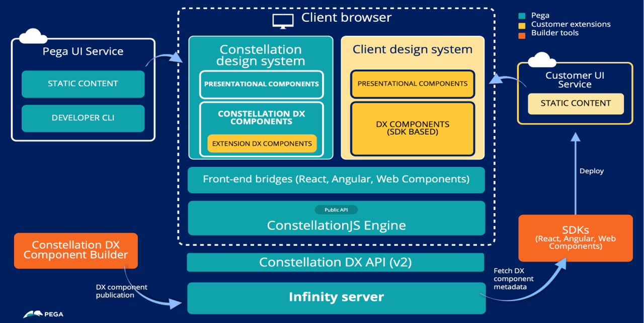This screenshot has width=644, height=323.
Task: Select the "Fetch DX component metadata" label
Action: (x=514, y=279)
